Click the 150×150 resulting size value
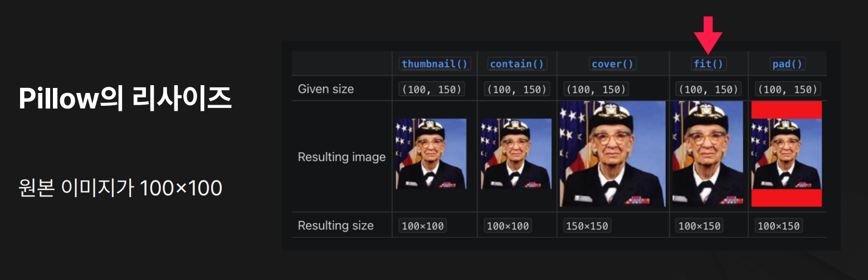 587,225
